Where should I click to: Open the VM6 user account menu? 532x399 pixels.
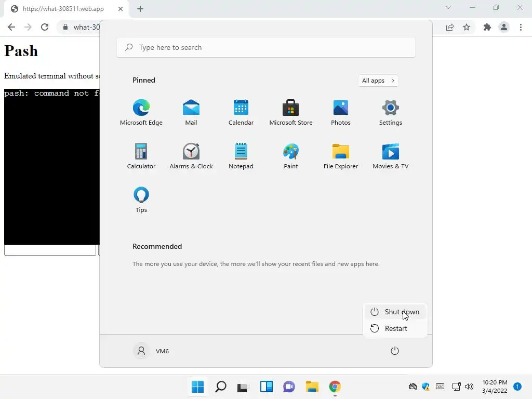[x=151, y=351]
